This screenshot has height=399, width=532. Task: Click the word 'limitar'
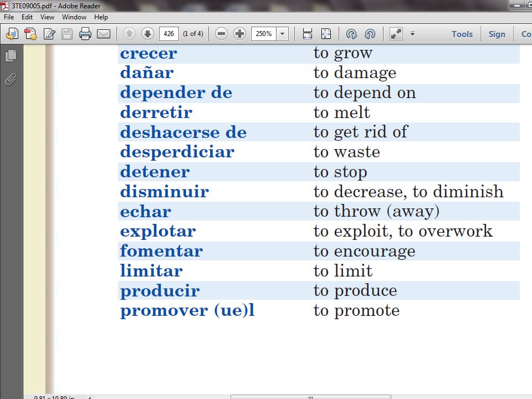pyautogui.click(x=151, y=271)
